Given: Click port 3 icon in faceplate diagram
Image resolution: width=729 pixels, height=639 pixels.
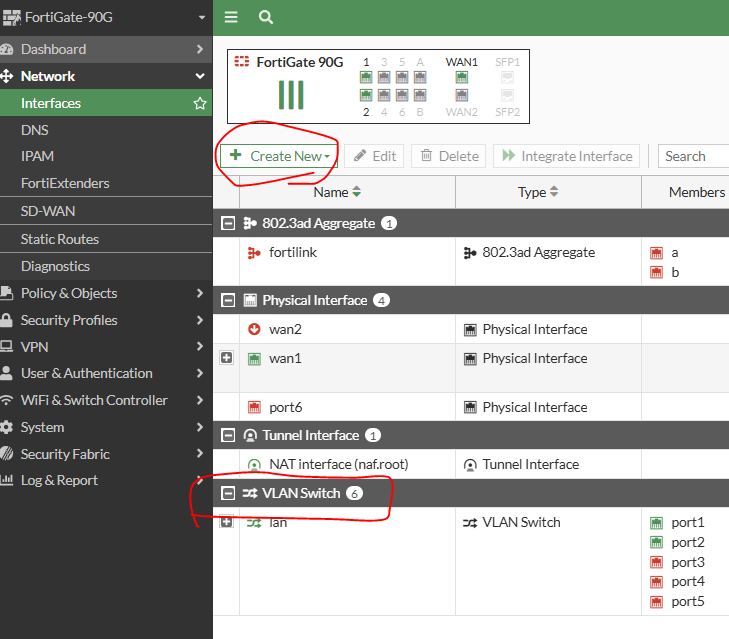Looking at the screenshot, I should click(x=384, y=77).
